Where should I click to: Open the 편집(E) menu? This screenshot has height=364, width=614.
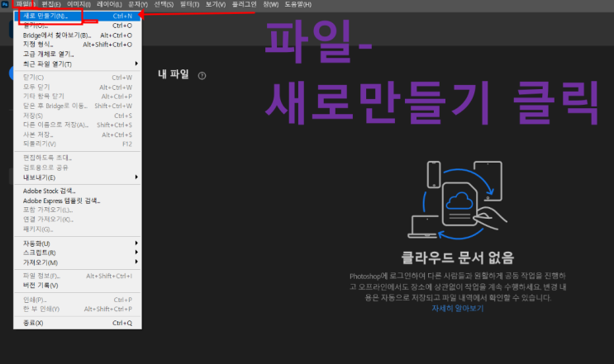[51, 4]
